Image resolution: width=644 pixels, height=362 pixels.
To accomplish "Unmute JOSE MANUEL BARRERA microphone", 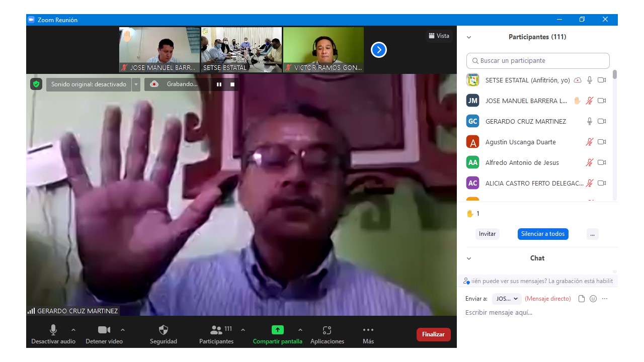I will 590,101.
